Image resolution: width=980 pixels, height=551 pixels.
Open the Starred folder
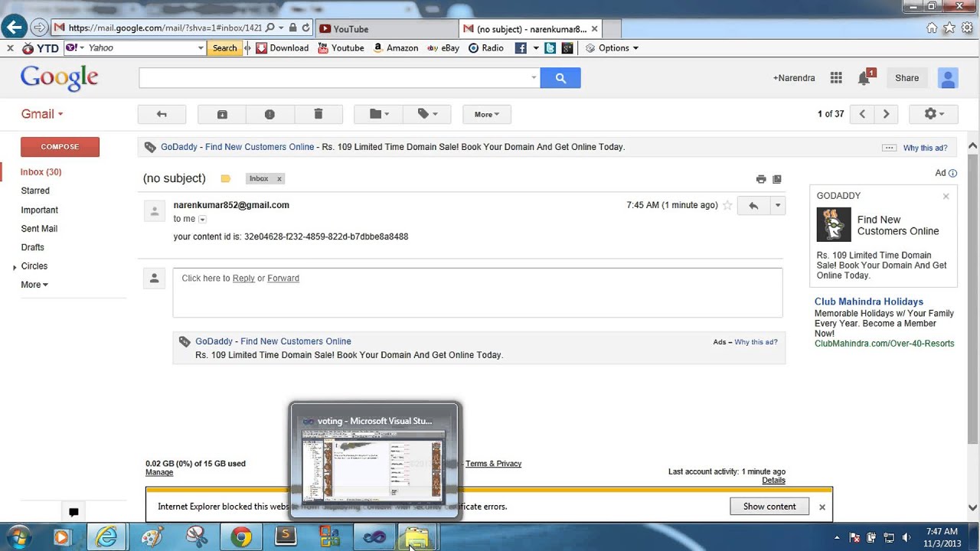[35, 191]
